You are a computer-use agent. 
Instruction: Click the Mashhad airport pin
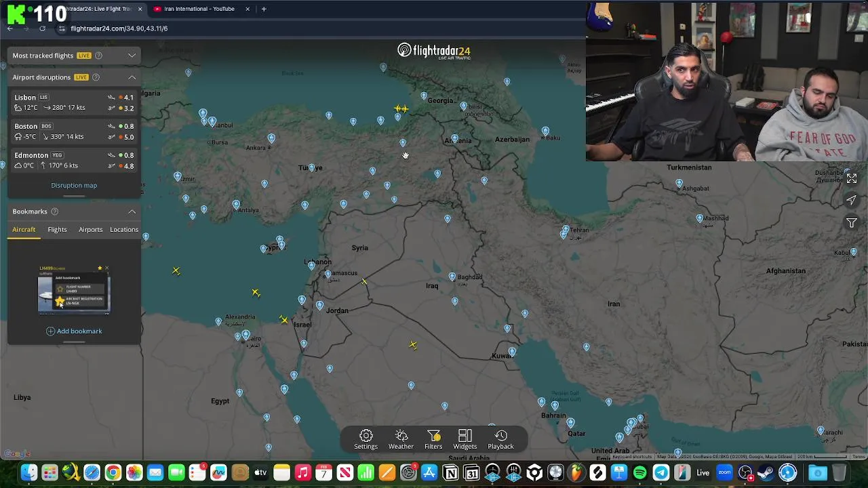(700, 218)
